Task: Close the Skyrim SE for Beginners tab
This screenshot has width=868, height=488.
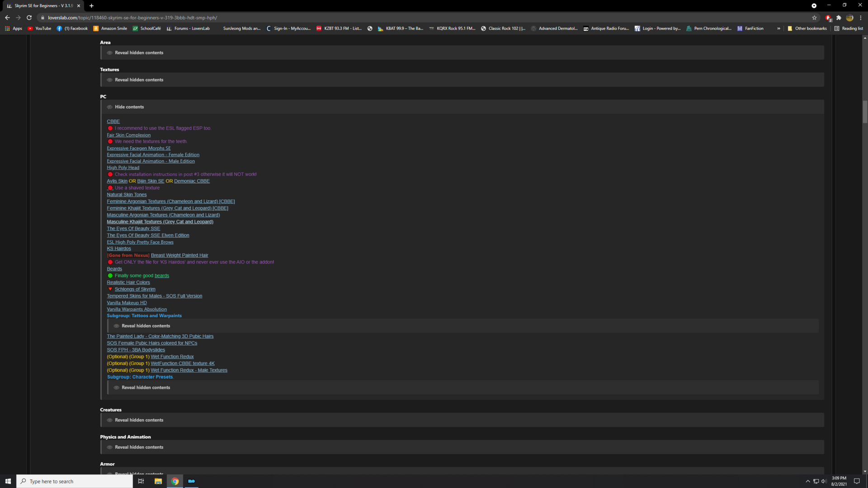Action: click(79, 6)
